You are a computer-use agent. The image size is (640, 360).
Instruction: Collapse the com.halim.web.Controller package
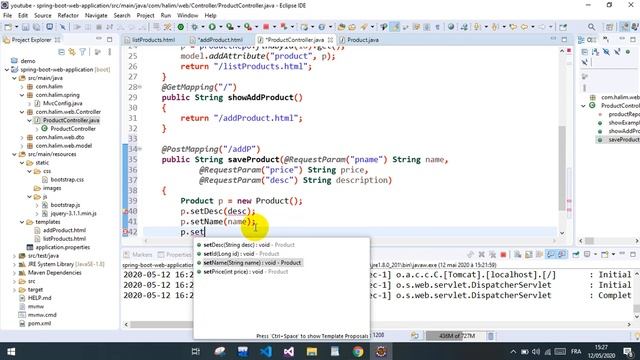22,112
